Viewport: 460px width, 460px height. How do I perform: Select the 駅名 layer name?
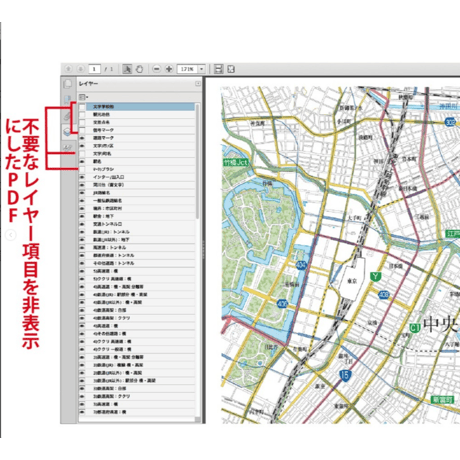coord(97,161)
